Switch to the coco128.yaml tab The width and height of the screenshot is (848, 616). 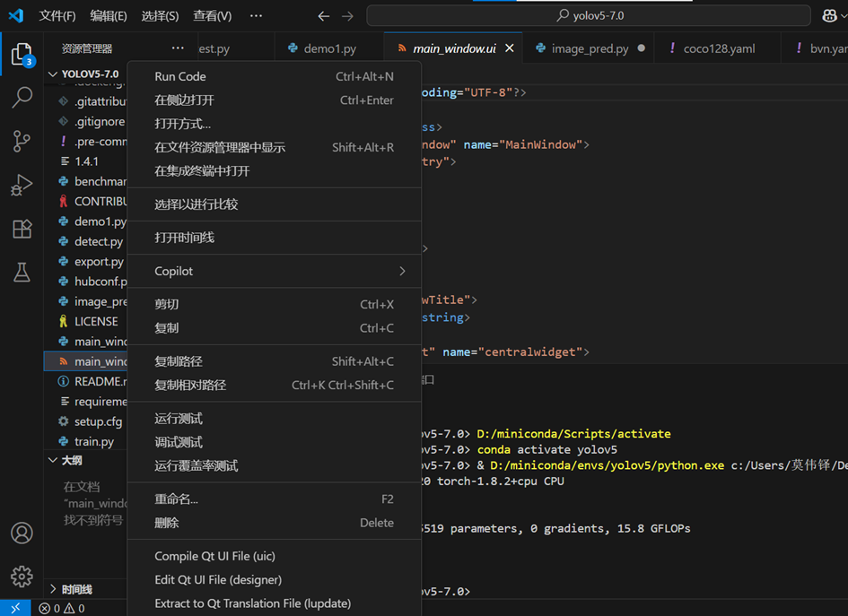click(719, 48)
